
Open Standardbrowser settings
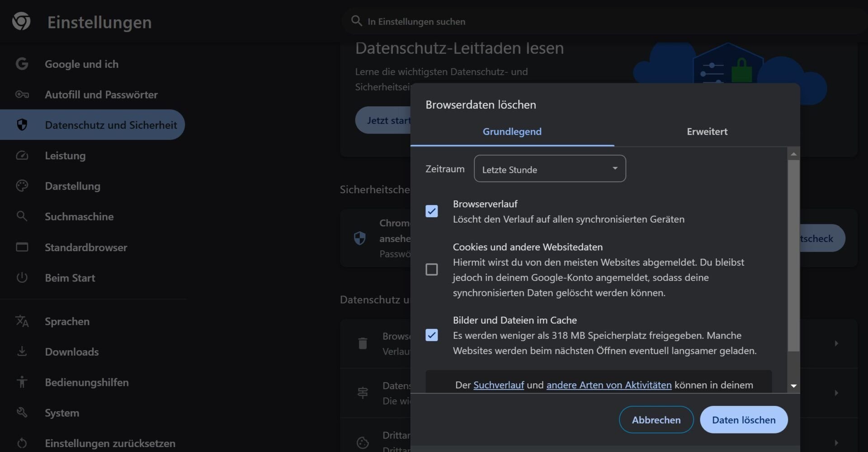(x=86, y=247)
